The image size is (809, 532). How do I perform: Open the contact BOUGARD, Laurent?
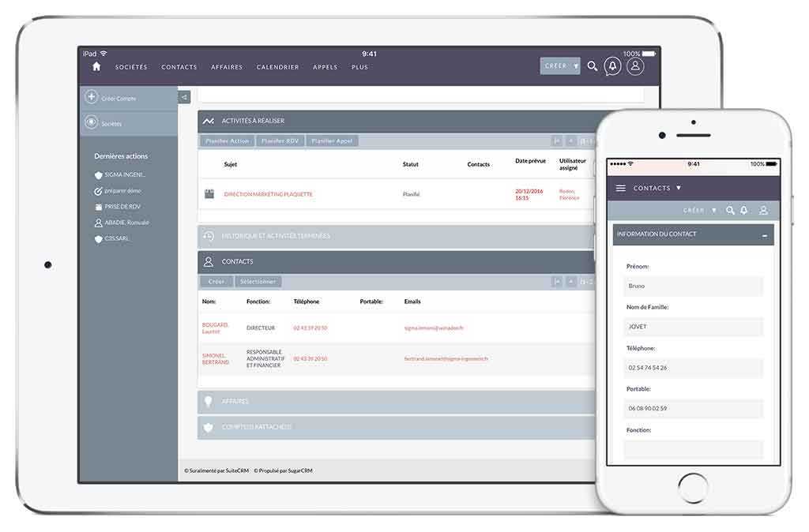point(213,328)
